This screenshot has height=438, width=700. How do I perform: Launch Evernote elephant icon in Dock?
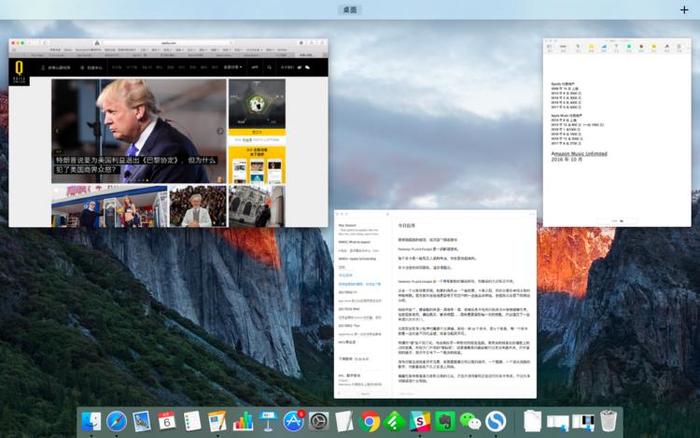pos(445,421)
